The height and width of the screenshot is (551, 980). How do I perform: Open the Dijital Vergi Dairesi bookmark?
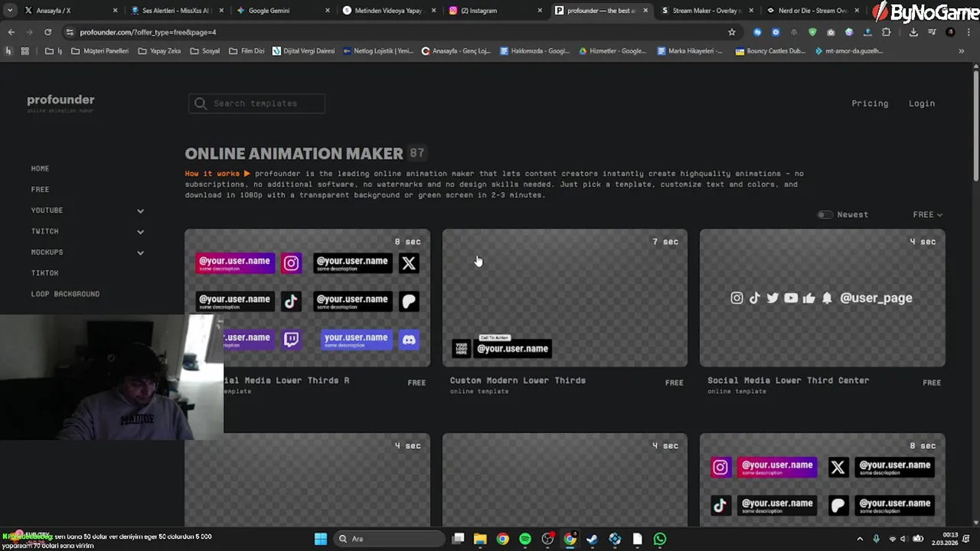point(303,51)
